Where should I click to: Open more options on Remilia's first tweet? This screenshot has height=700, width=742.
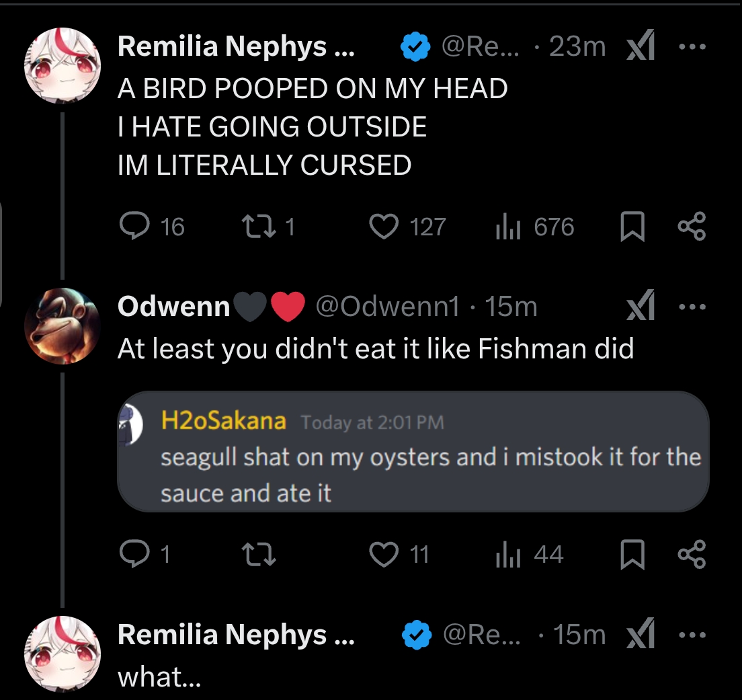(692, 47)
